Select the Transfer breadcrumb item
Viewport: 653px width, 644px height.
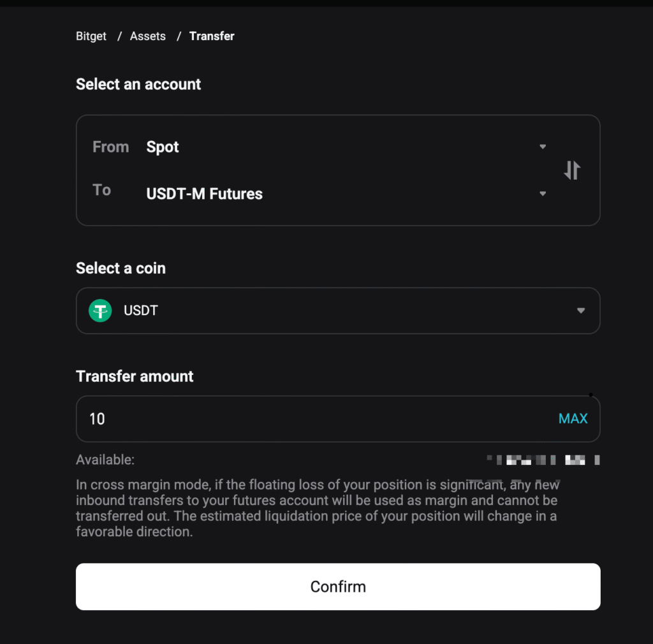pyautogui.click(x=212, y=36)
